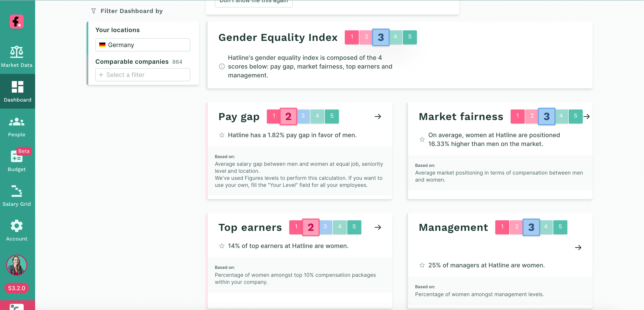This screenshot has height=310, width=644.
Task: Switch to the Dashboard tab
Action: pos(17,91)
